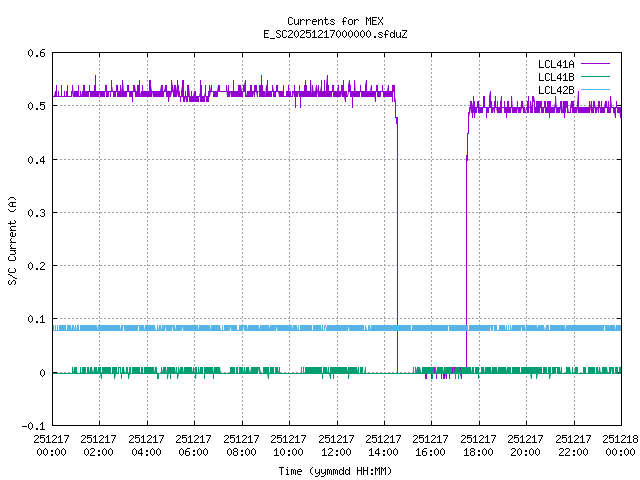Click the LCL41B legend label
Viewport: 640px width, 480px height.
click(x=555, y=77)
